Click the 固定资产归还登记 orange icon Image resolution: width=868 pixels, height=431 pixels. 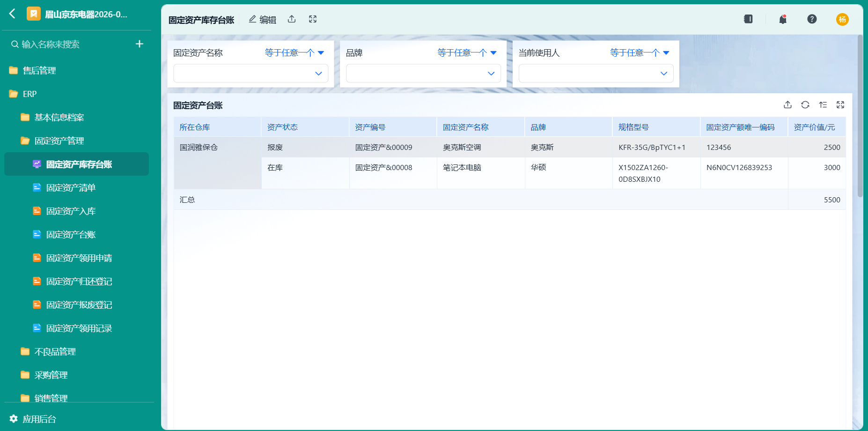[x=37, y=281]
